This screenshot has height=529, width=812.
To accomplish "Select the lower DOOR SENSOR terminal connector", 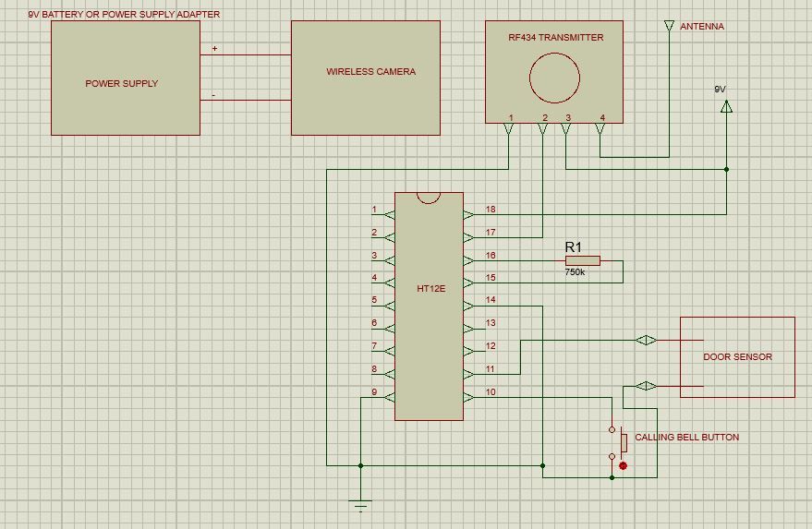I will (x=646, y=386).
